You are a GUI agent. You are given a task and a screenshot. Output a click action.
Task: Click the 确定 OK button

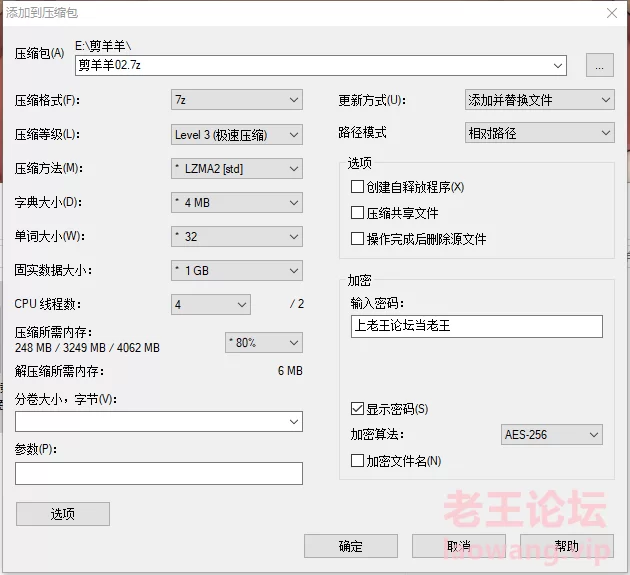pos(351,546)
